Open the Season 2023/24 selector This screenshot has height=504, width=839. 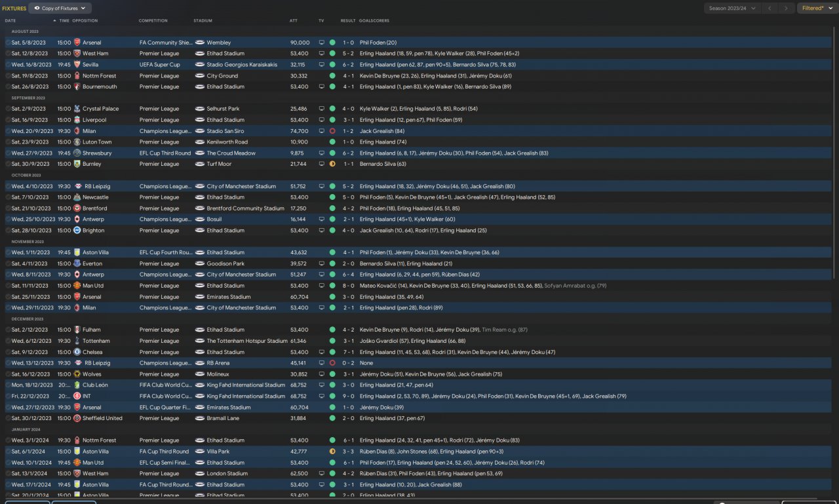point(732,9)
